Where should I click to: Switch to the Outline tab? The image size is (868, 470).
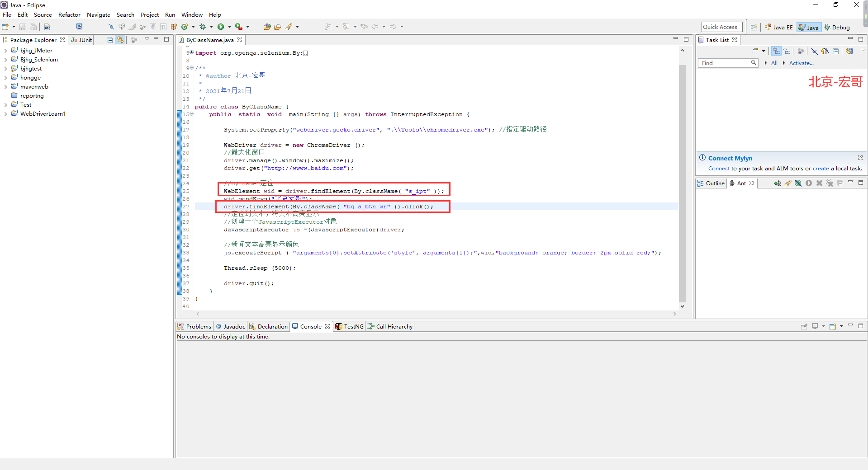pyautogui.click(x=711, y=183)
